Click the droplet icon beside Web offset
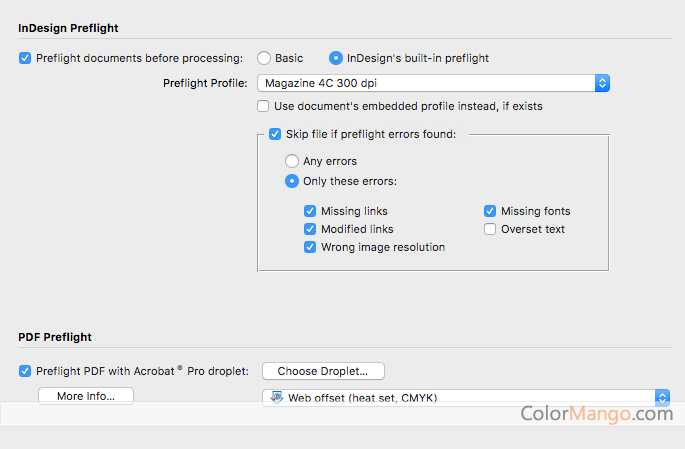 click(x=277, y=397)
